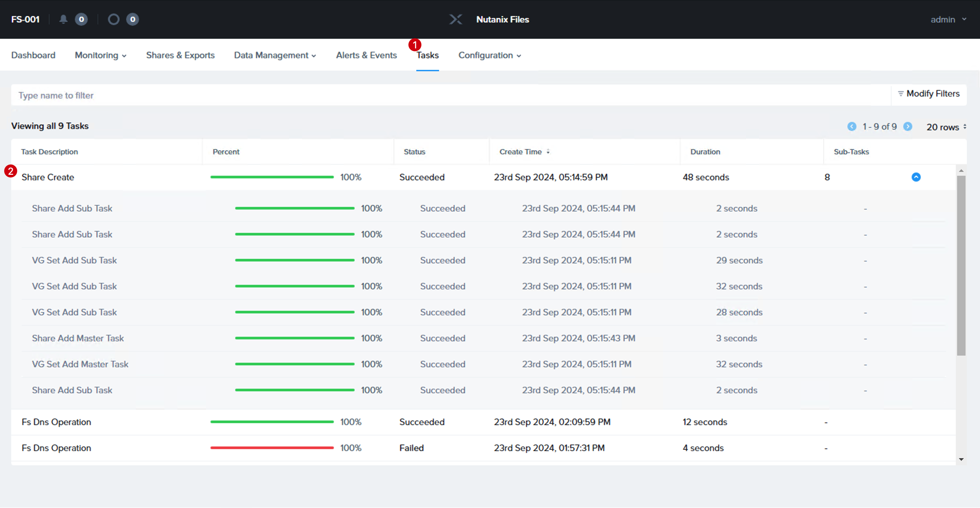Sort by Create Time column arrow

548,151
